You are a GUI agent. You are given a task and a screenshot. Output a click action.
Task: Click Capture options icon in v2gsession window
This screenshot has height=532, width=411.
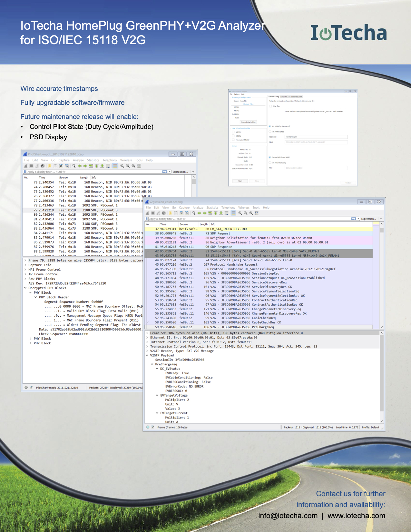pyautogui.click(x=164, y=213)
